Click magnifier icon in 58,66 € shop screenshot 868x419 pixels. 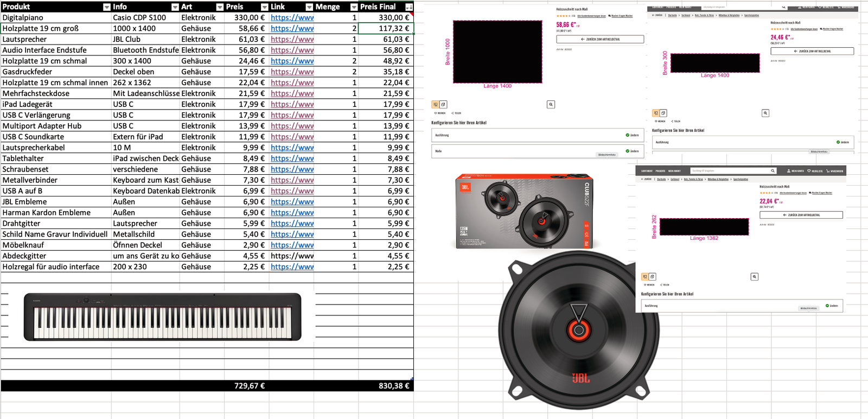(x=551, y=104)
